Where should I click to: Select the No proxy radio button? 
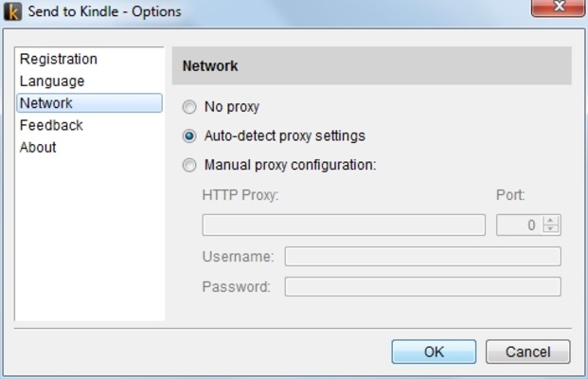tap(189, 107)
